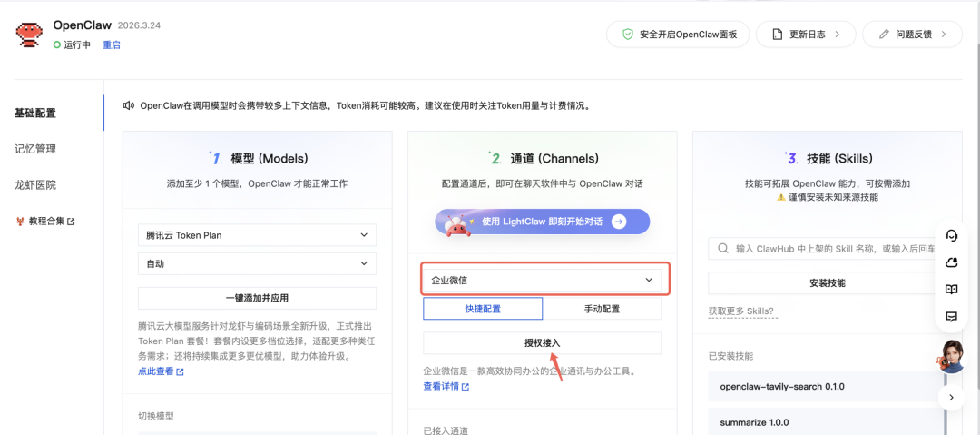980x435 pixels.
Task: Click the 模型 (Models) heading
Action: pyautogui.click(x=269, y=159)
